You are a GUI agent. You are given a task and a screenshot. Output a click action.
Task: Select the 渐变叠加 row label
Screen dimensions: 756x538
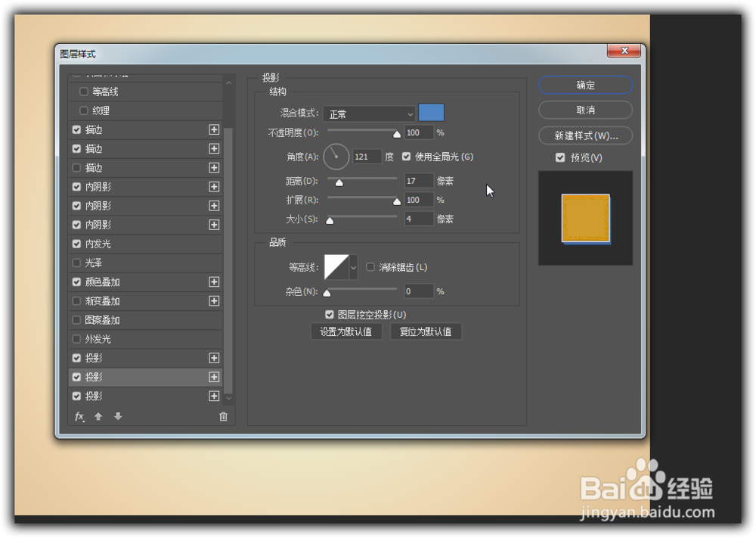point(102,301)
